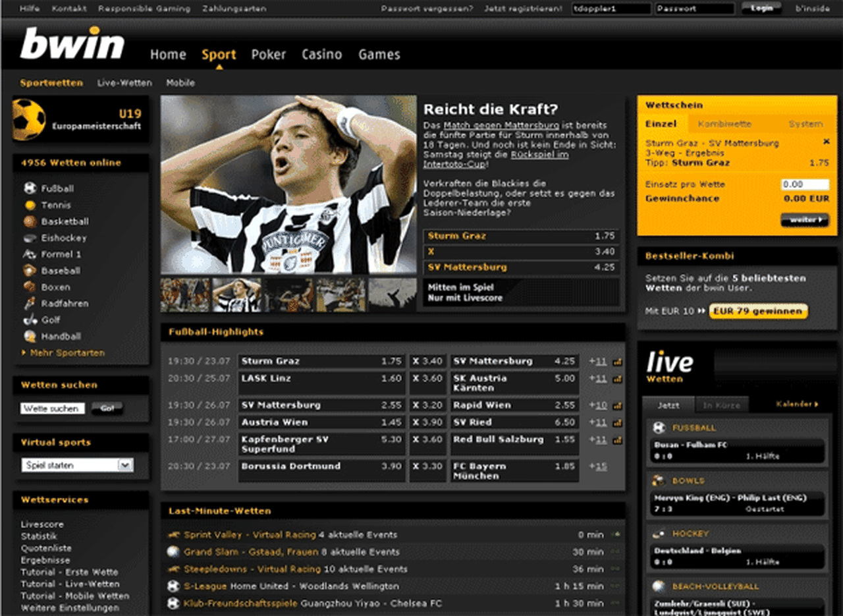The height and width of the screenshot is (616, 843).
Task: Open statistics icon for Sturm Graz match
Action: pos(617,362)
